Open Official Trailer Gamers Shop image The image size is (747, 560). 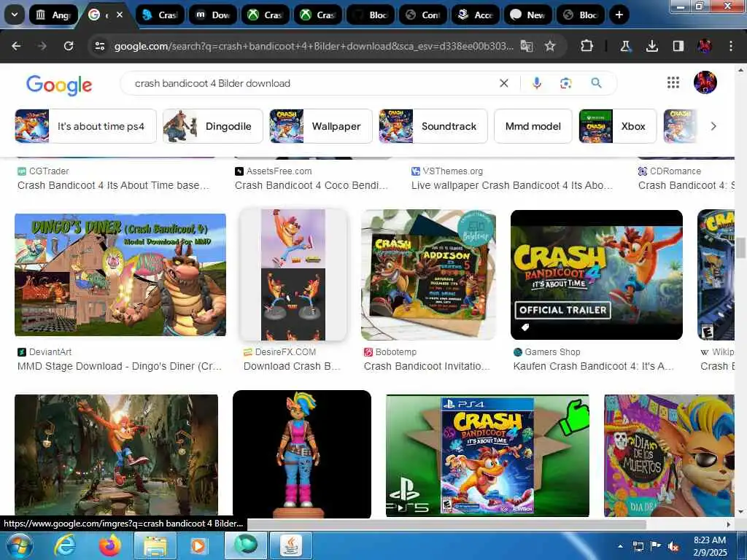pyautogui.click(x=597, y=275)
